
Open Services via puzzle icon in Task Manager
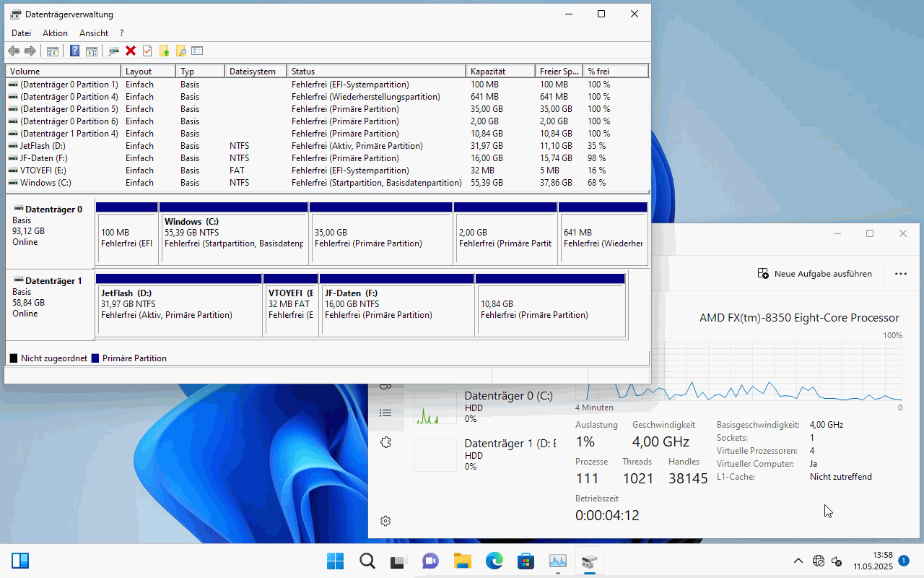(x=385, y=442)
